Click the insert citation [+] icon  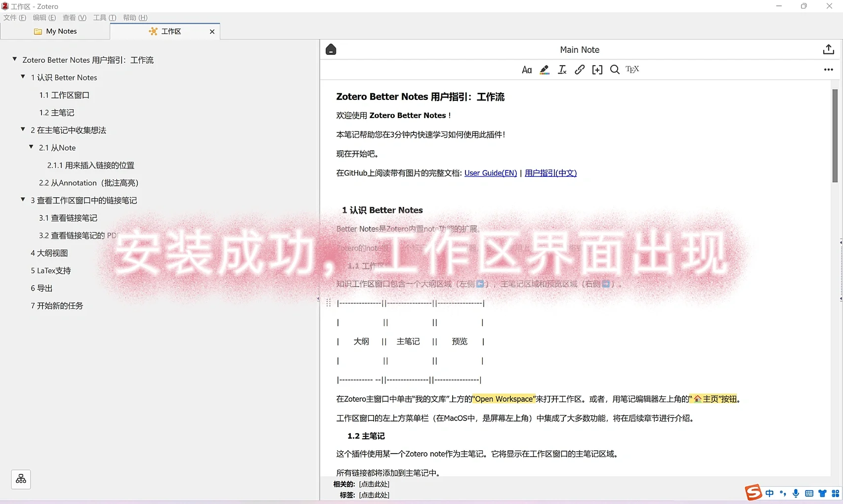pyautogui.click(x=597, y=70)
